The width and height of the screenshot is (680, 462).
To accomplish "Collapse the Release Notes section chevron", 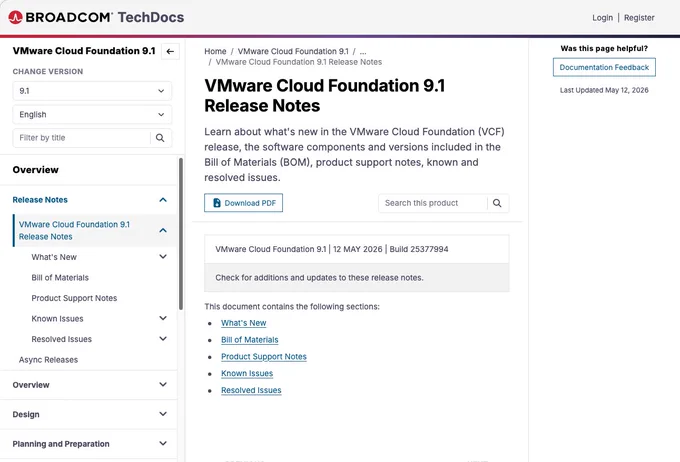I will pyautogui.click(x=163, y=200).
